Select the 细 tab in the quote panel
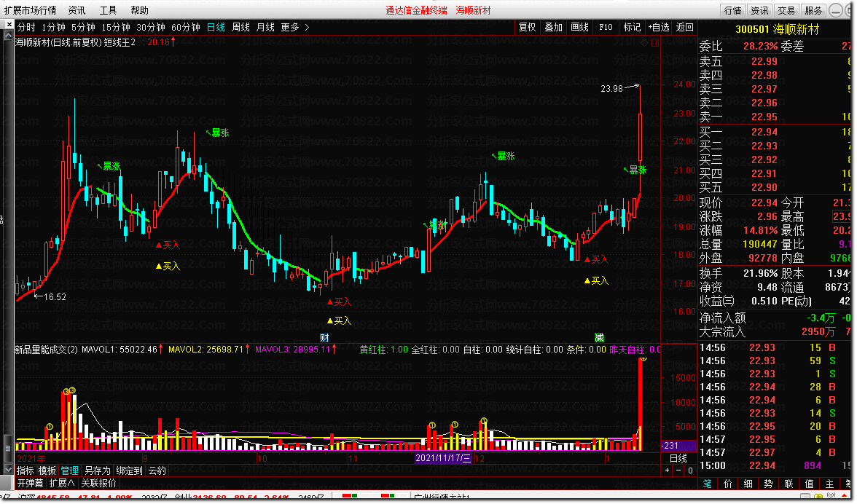This screenshot has width=857, height=504. tap(748, 484)
